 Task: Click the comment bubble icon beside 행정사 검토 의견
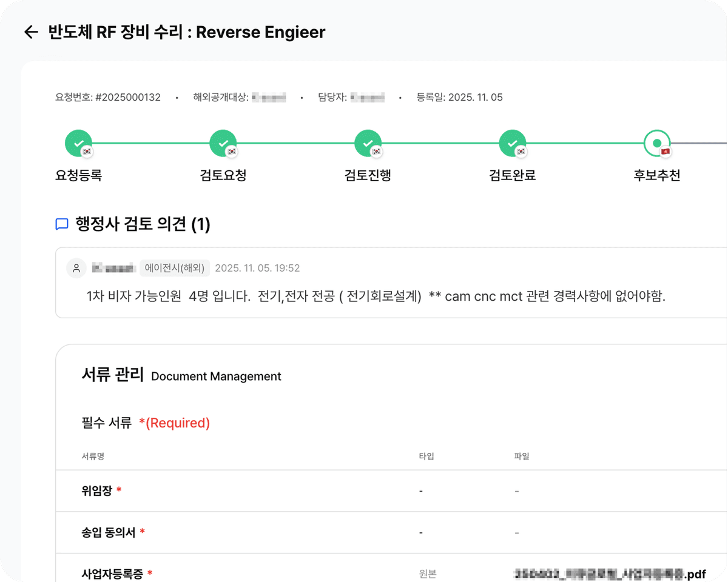click(x=61, y=225)
